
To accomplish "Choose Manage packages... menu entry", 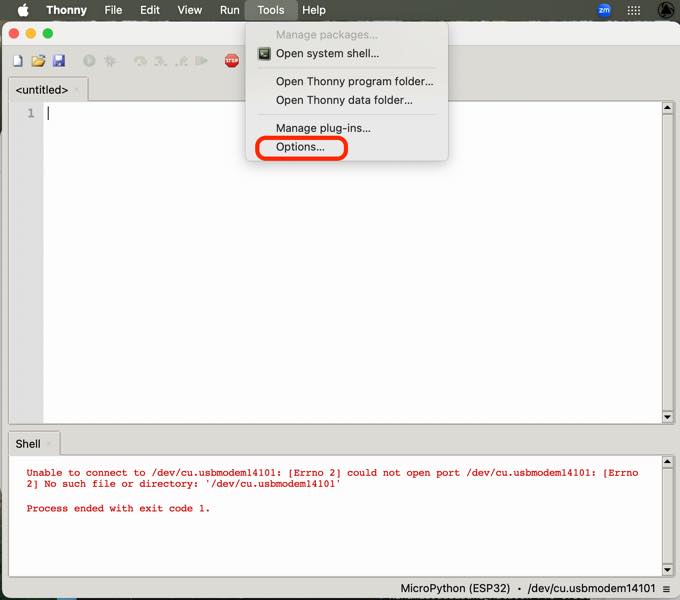I will (347, 35).
